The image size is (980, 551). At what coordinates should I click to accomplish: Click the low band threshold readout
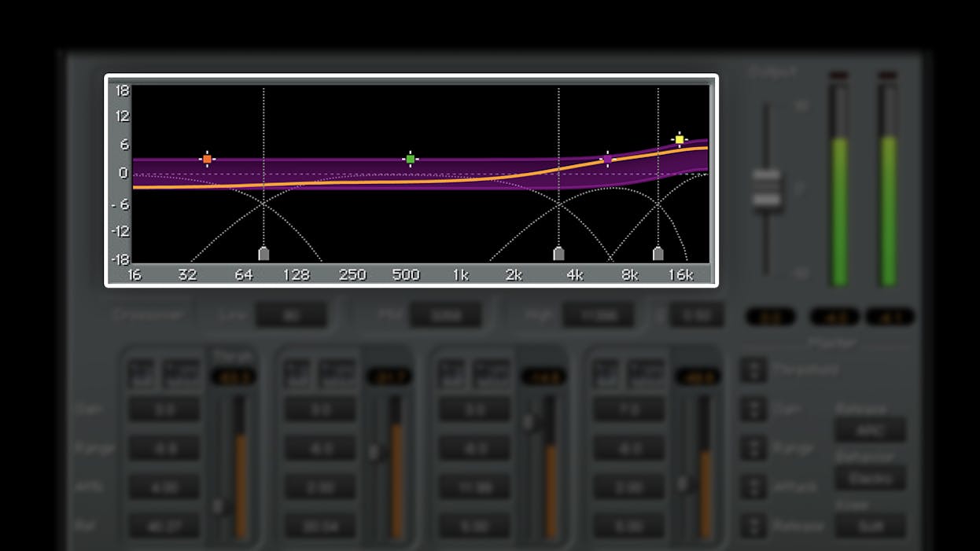[231, 376]
